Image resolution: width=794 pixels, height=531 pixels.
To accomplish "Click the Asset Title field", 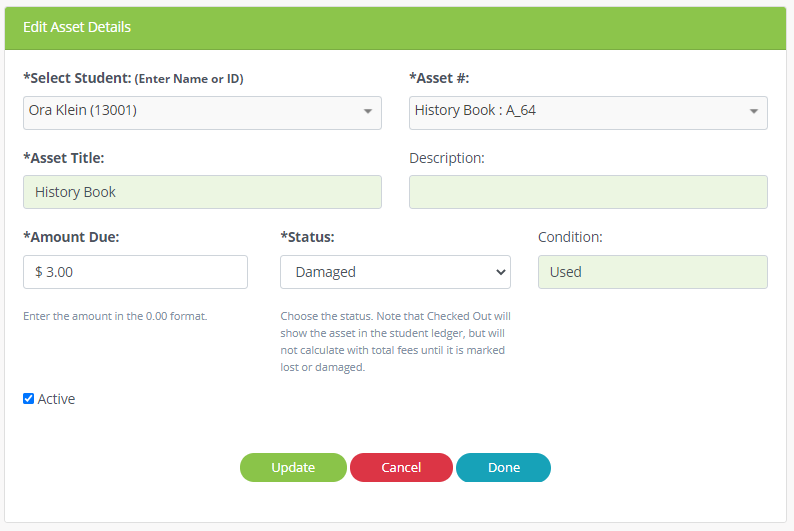I will [x=202, y=192].
